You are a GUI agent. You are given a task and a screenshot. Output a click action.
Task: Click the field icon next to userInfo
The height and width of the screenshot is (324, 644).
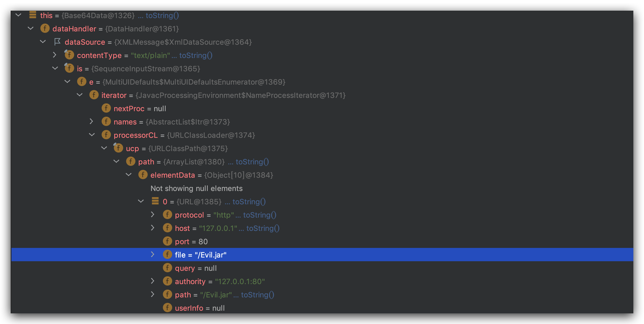pos(167,308)
